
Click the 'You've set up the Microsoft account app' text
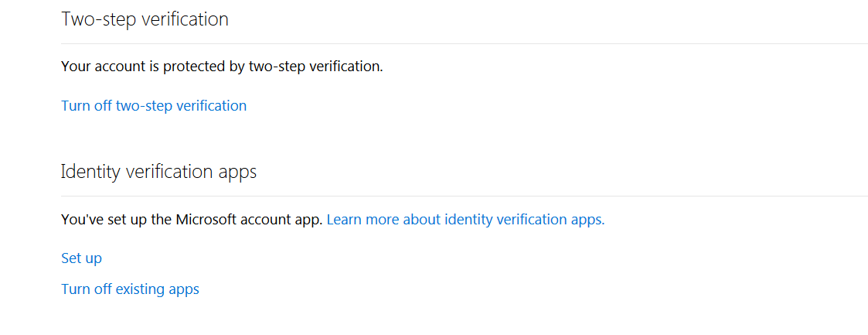tap(192, 220)
